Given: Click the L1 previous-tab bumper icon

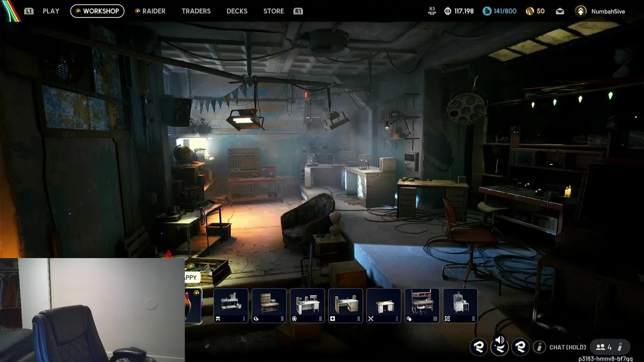Looking at the screenshot, I should point(29,11).
